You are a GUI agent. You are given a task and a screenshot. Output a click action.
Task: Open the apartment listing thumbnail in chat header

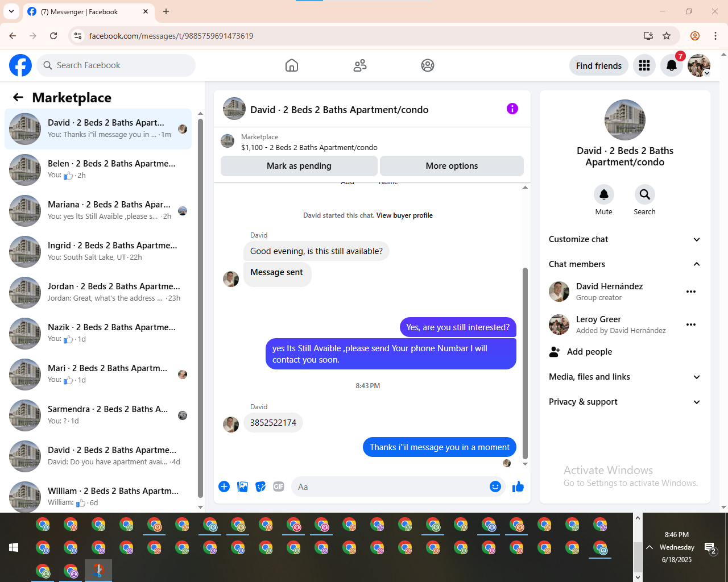[x=227, y=141]
